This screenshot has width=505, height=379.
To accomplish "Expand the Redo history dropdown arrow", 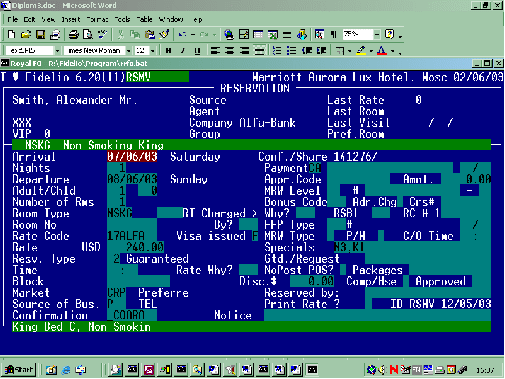I will [x=214, y=34].
